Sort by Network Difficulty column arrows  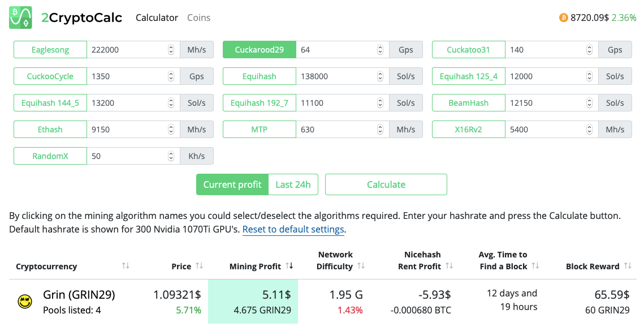coord(361,266)
